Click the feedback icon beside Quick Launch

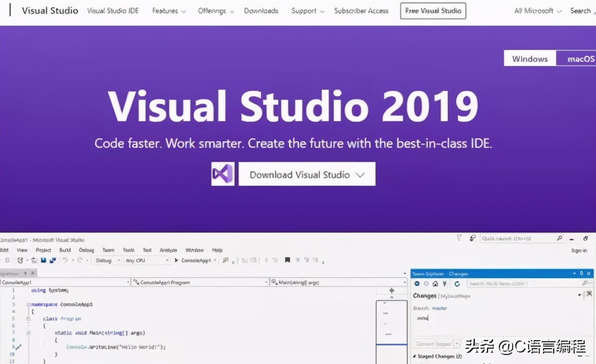(473, 239)
